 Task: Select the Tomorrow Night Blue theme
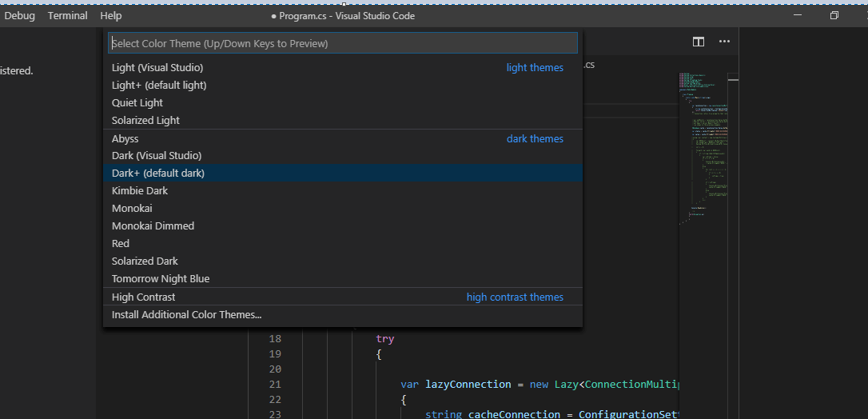[161, 279]
